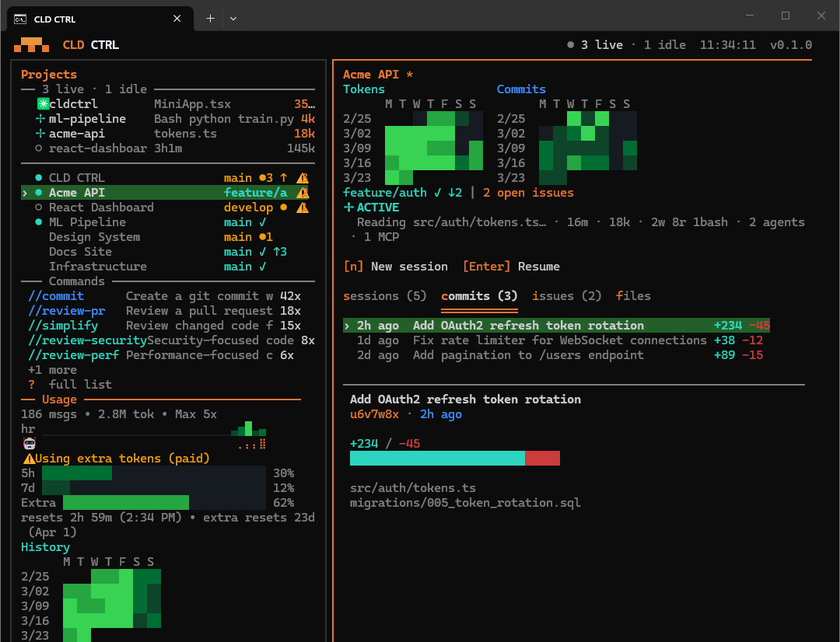Open a new terminal tab with plus button
Screen dimensions: 840x642
[x=210, y=18]
